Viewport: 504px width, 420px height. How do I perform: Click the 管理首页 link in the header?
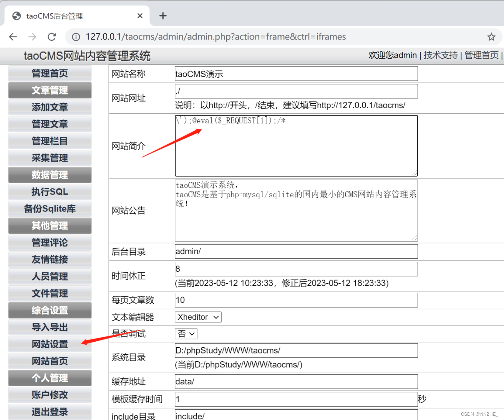tap(481, 55)
